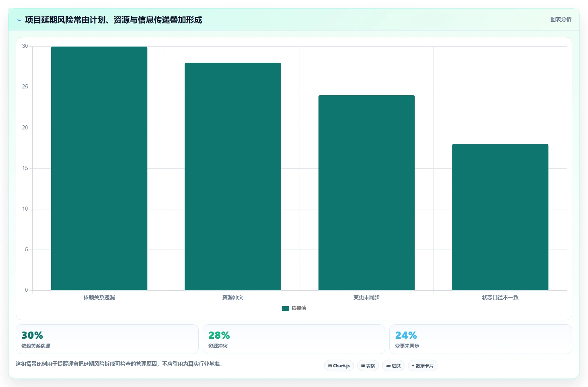The width and height of the screenshot is (588, 387).
Task: Click the y-axis value 30
Action: coord(25,46)
